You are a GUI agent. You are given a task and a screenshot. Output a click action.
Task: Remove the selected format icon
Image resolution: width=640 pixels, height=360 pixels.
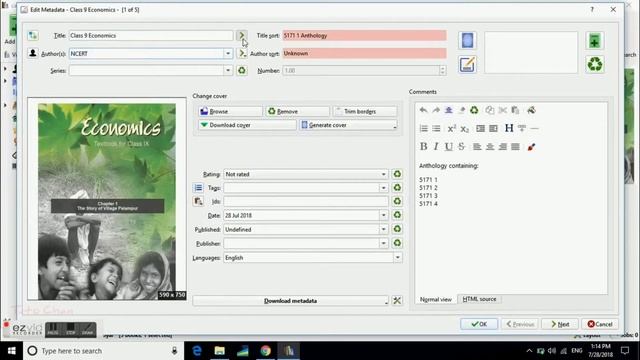(x=595, y=64)
